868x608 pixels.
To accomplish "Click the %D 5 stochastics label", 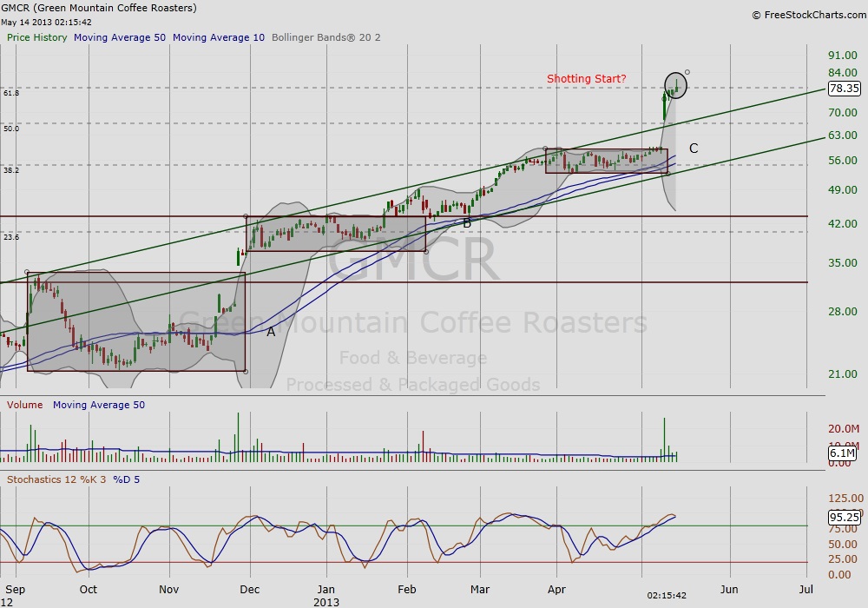I will point(127,479).
